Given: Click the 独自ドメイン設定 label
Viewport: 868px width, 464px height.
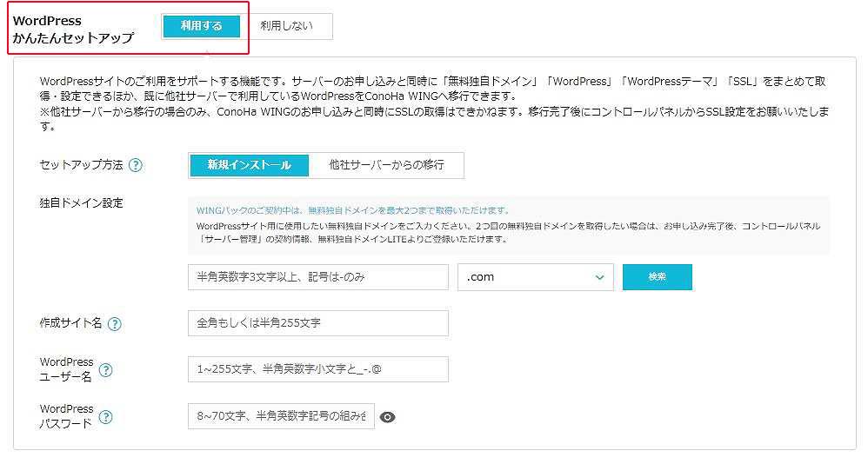Looking at the screenshot, I should click(82, 203).
